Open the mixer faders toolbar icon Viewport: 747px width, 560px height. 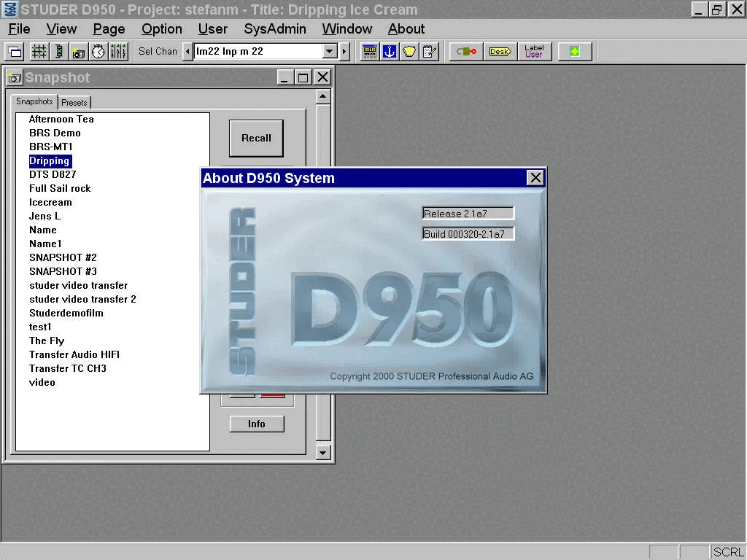pos(118,52)
